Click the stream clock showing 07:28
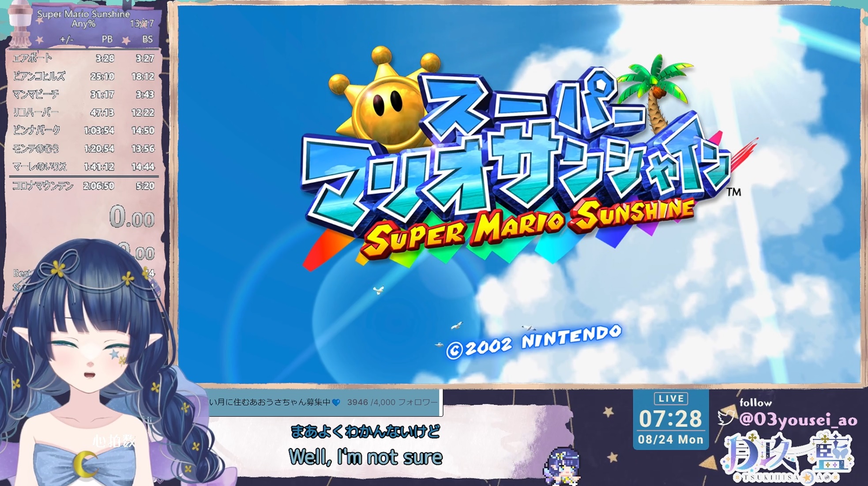The height and width of the screenshot is (486, 868). pyautogui.click(x=671, y=418)
